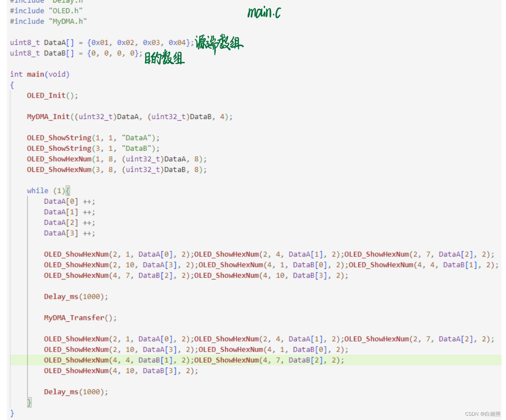Select the uint8_t DataA[] declaration line
Screen dimensions: 506x420
[102, 43]
